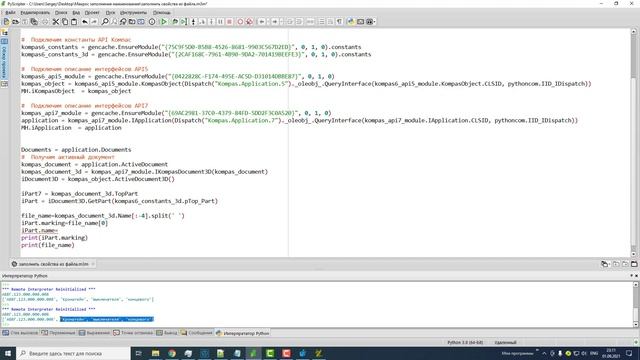Viewport: 640px width, 360px height.
Task: Click the Python version status bar entry
Action: click(x=465, y=342)
